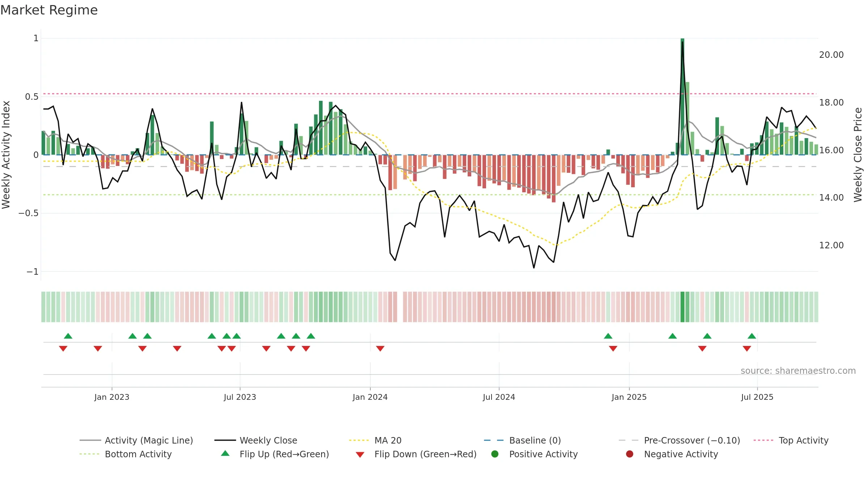Click the pink dotted swatch for Top Activity
Viewport: 868px width, 488px height.
point(763,440)
